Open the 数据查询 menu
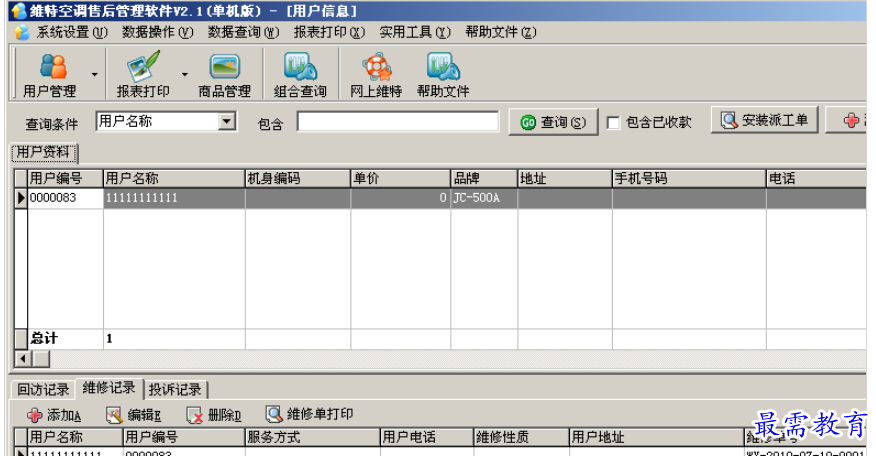Image resolution: width=876 pixels, height=456 pixels. click(x=243, y=32)
